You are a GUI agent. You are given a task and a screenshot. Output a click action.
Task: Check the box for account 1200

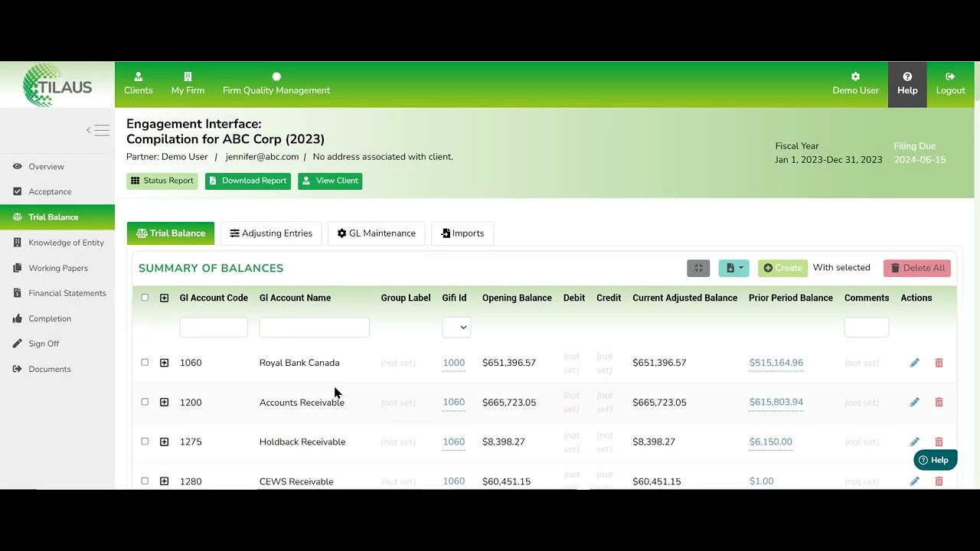(x=145, y=402)
